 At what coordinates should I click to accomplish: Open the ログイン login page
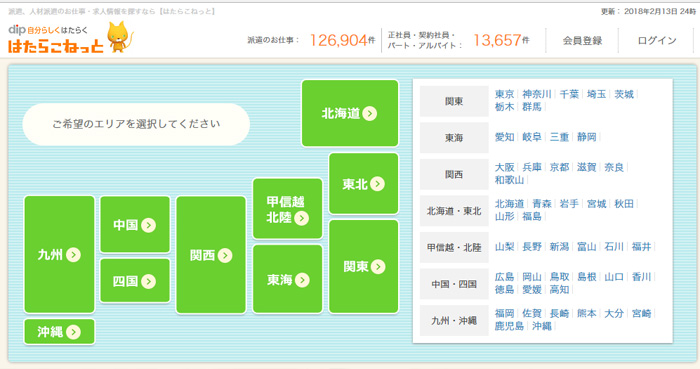(657, 41)
